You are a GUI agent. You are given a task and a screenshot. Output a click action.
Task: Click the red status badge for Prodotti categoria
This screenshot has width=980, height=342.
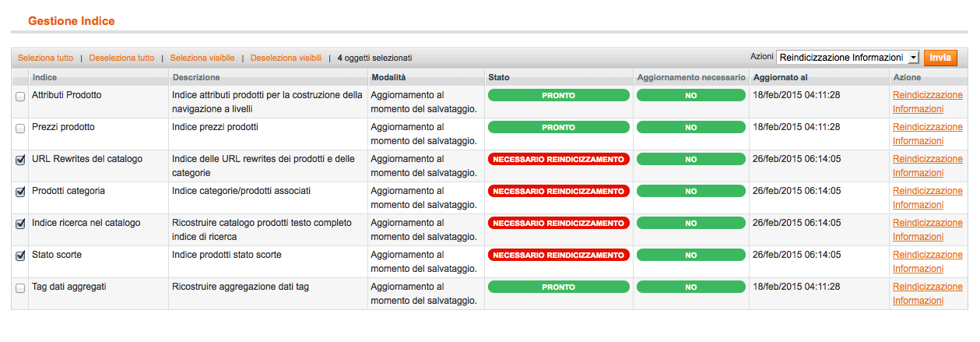(x=558, y=192)
